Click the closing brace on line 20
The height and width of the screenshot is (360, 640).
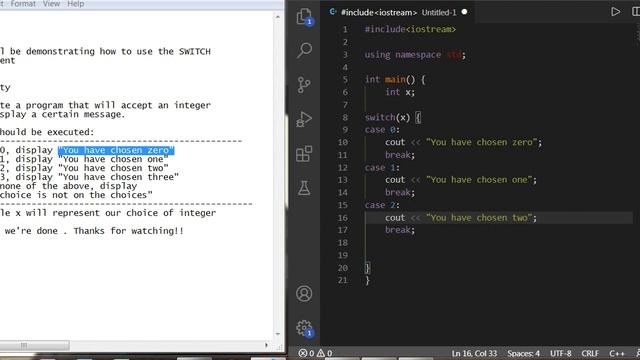[x=367, y=268]
